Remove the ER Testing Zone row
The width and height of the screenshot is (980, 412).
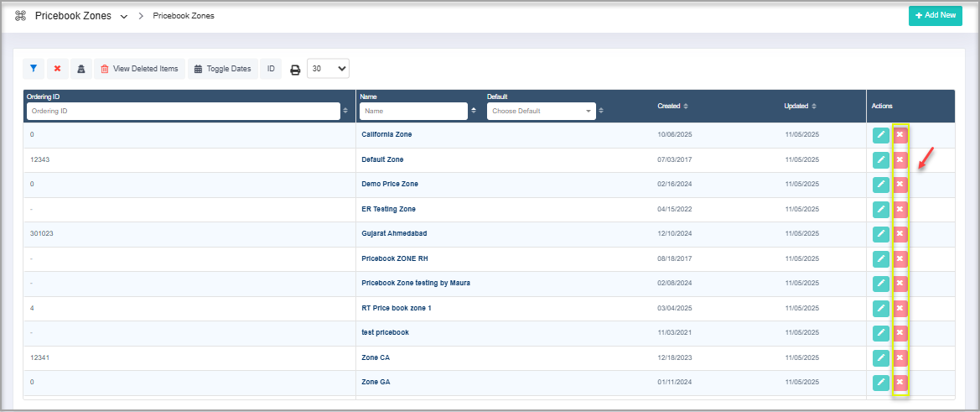click(x=900, y=209)
